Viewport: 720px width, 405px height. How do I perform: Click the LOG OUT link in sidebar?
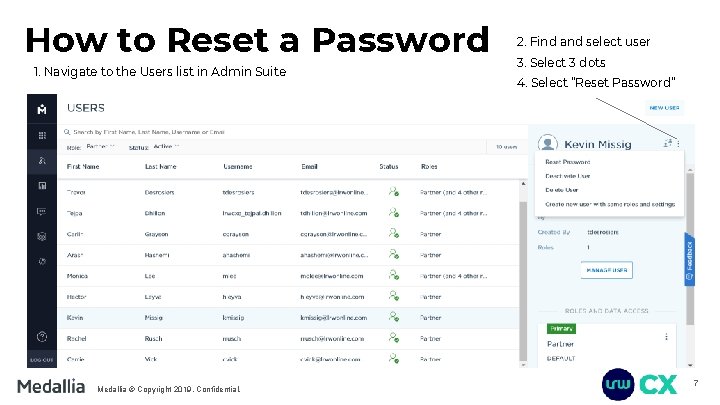tap(41, 358)
